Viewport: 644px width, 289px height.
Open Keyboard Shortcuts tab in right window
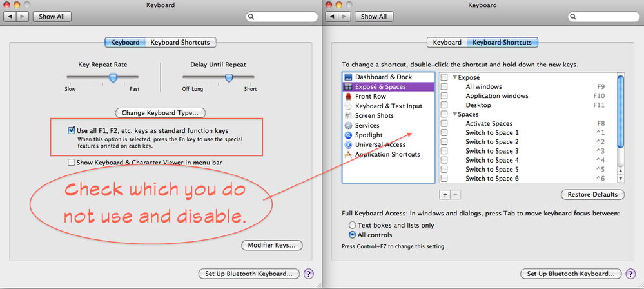point(502,43)
